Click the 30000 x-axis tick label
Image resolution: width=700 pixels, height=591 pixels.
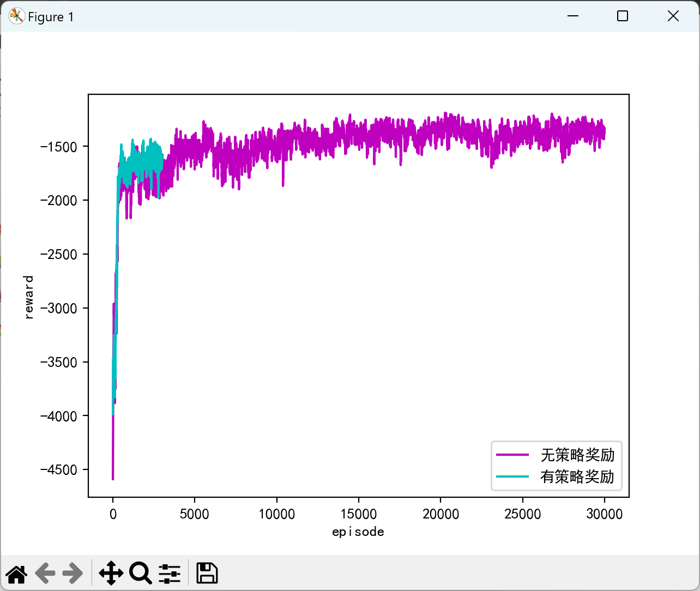click(604, 514)
